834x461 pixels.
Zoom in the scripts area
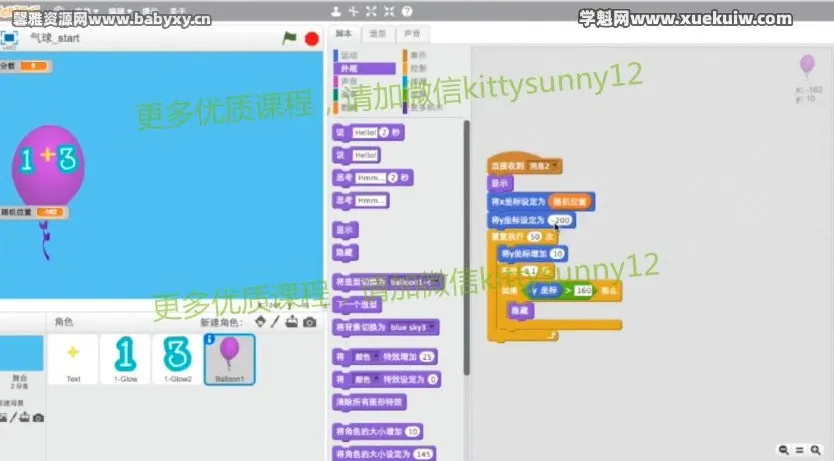pos(817,450)
